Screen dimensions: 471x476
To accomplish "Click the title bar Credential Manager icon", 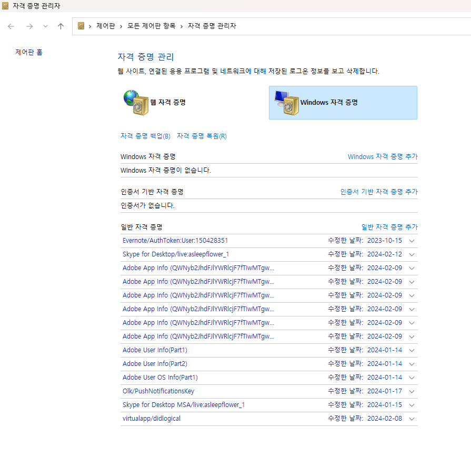I will [x=5, y=6].
